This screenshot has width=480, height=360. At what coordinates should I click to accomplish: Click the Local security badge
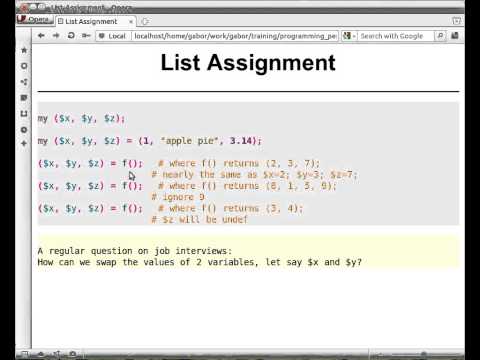[x=113, y=36]
